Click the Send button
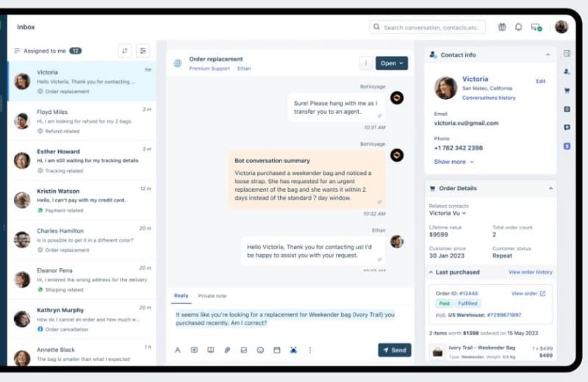The image size is (588, 382). point(395,350)
